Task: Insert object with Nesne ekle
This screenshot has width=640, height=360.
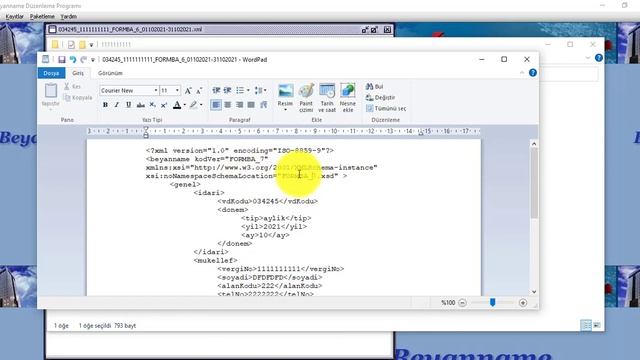Action: (348, 97)
